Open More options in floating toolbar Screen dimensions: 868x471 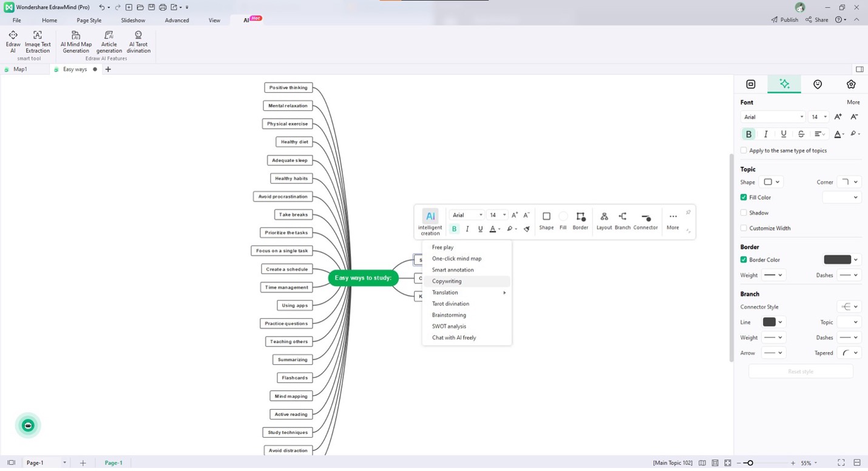coord(673,221)
